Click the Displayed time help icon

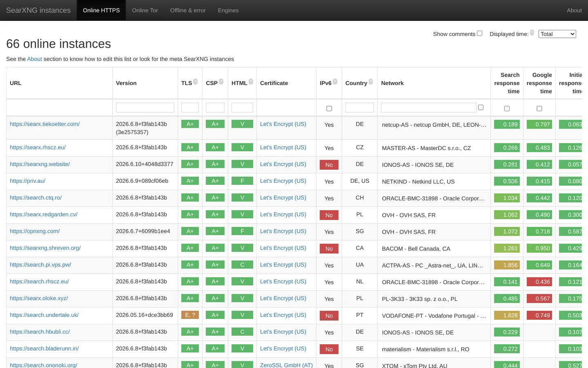click(532, 33)
